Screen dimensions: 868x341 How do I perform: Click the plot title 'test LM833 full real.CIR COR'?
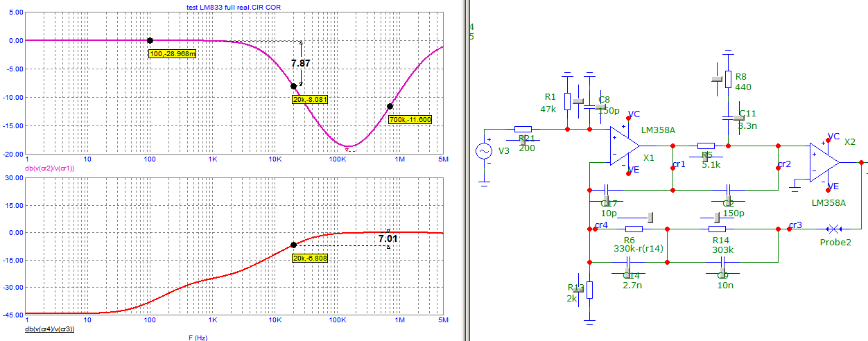tap(234, 6)
